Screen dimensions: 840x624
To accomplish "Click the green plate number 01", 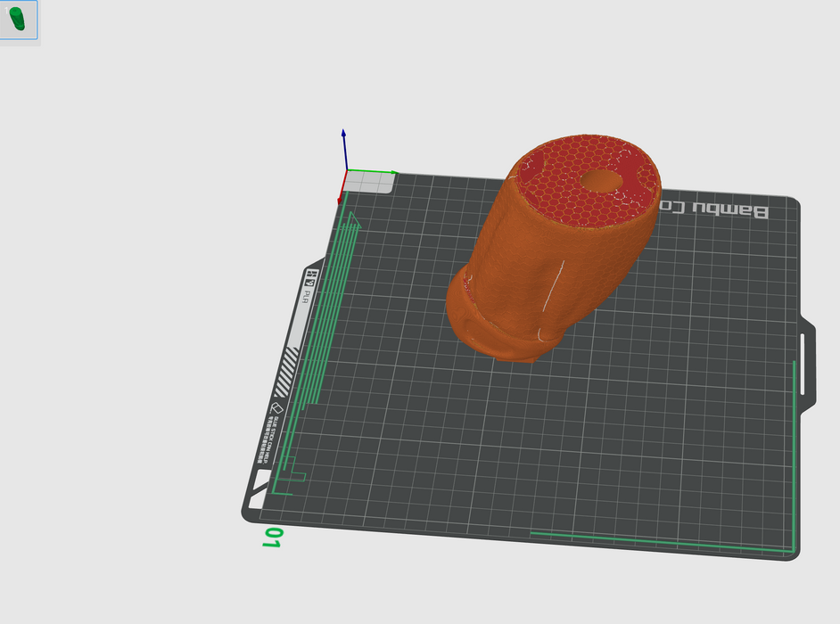I will (272, 537).
